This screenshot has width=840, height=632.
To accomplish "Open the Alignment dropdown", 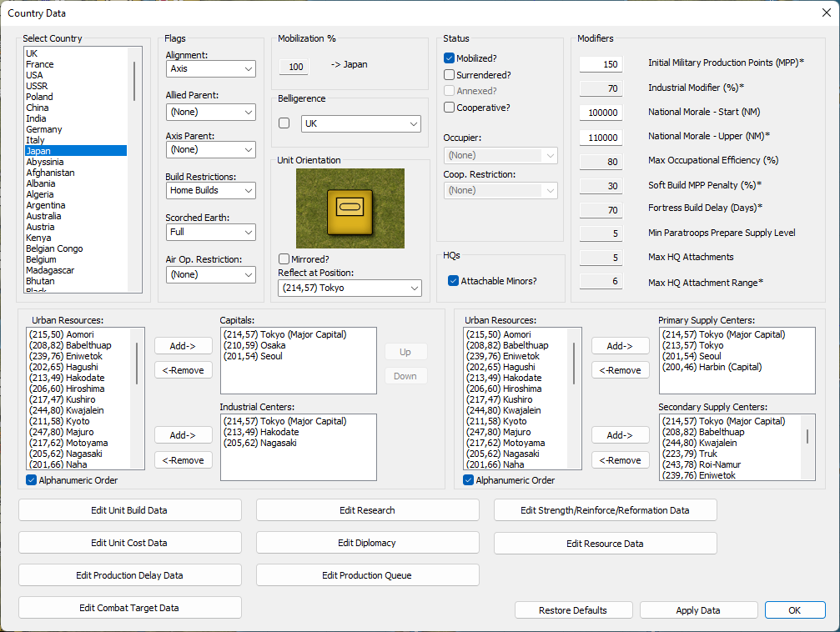I will click(210, 68).
